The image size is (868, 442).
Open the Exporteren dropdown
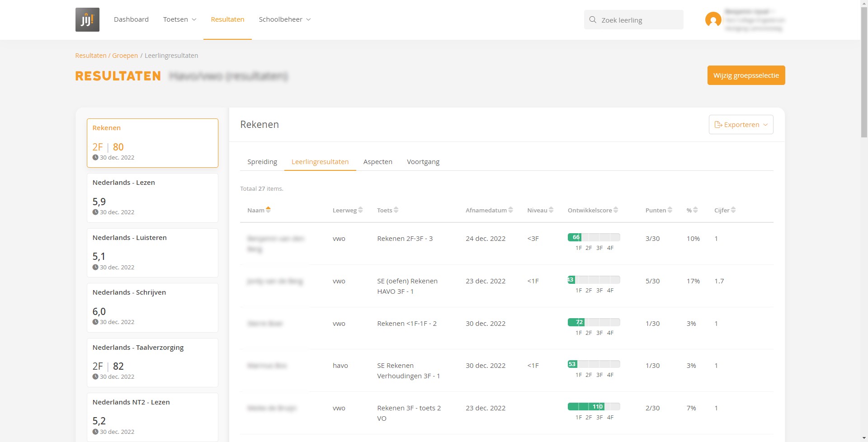click(x=741, y=125)
